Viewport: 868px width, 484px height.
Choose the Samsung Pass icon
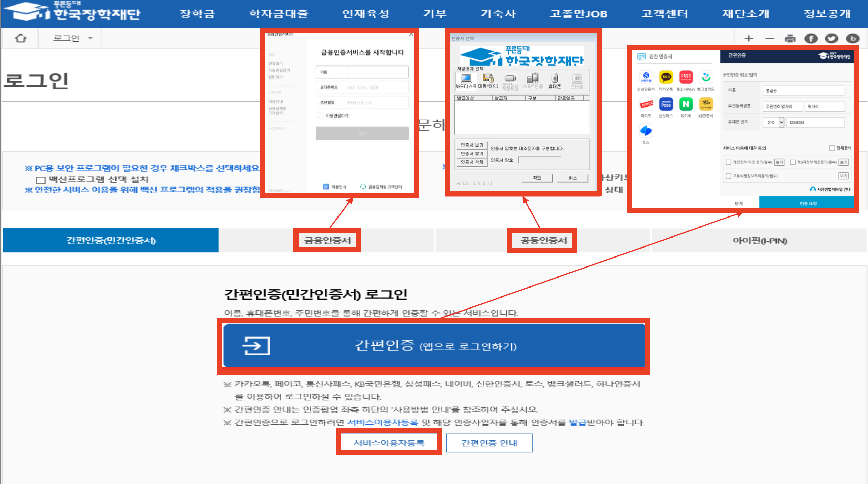(x=666, y=104)
